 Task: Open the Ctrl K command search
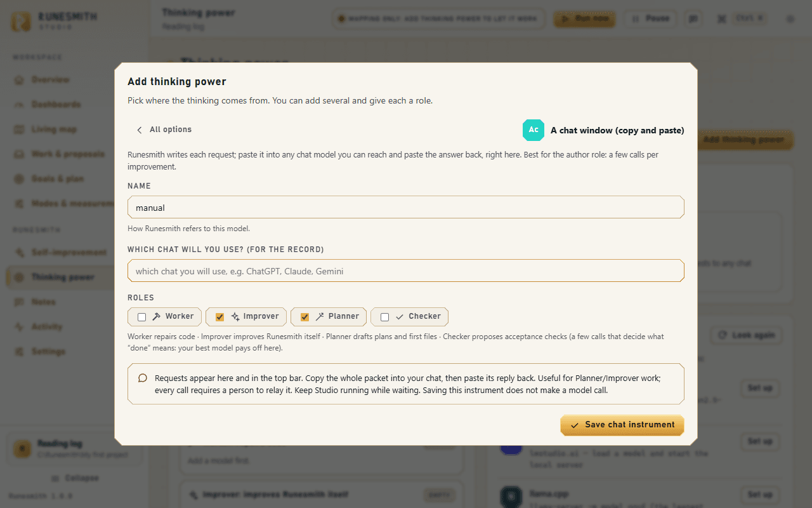point(741,19)
